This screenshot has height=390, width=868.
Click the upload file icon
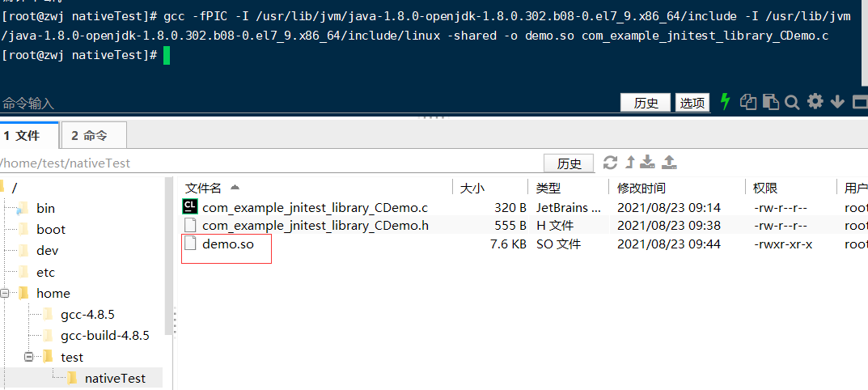(669, 162)
